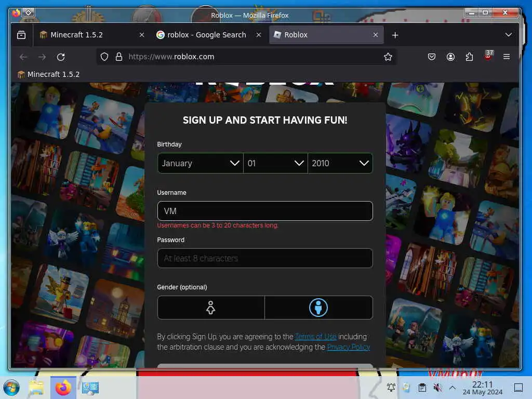This screenshot has width=532, height=399.
Task: Open the Privacy Policy link
Action: 349,347
